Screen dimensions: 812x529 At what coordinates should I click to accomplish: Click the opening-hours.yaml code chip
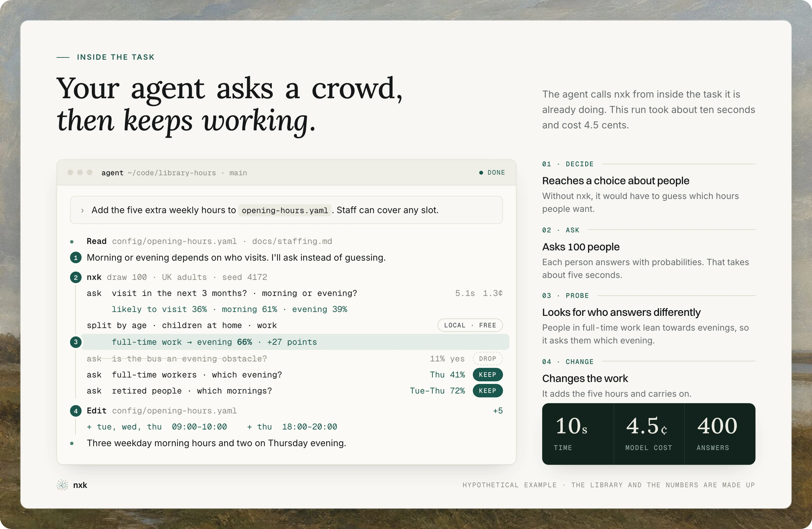285,210
